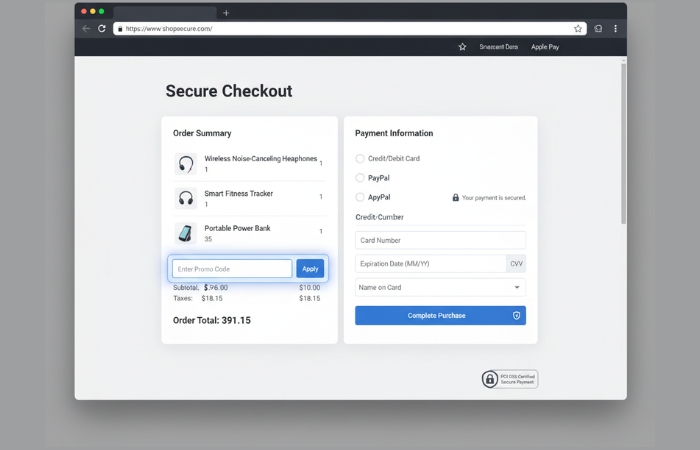The height and width of the screenshot is (450, 700).
Task: Open a new tab with plus
Action: (226, 13)
